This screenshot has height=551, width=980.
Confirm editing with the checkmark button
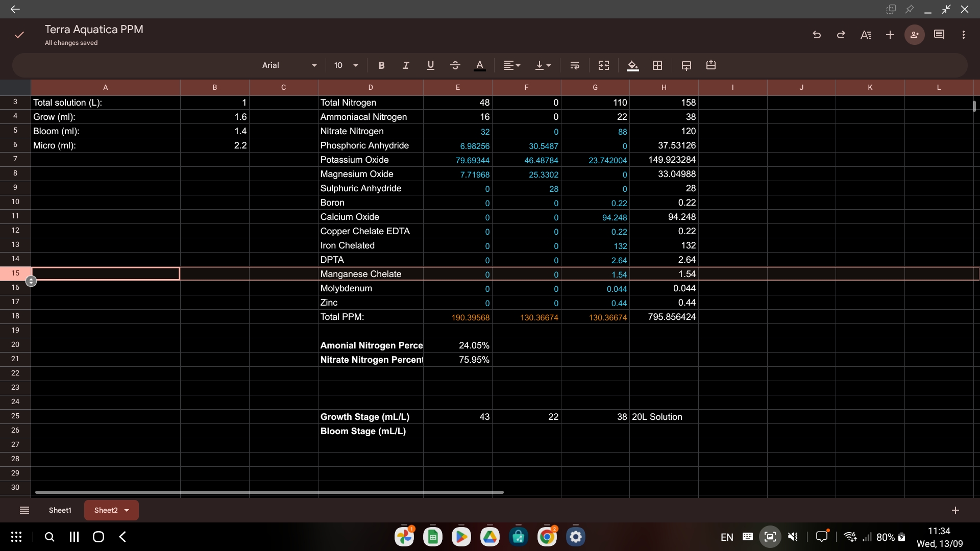point(19,35)
